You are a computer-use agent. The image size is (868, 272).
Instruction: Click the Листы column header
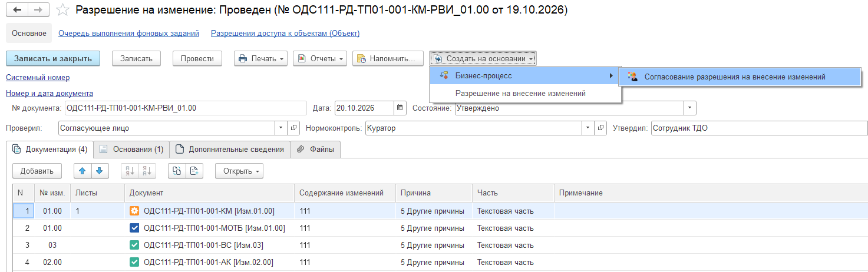(x=97, y=193)
